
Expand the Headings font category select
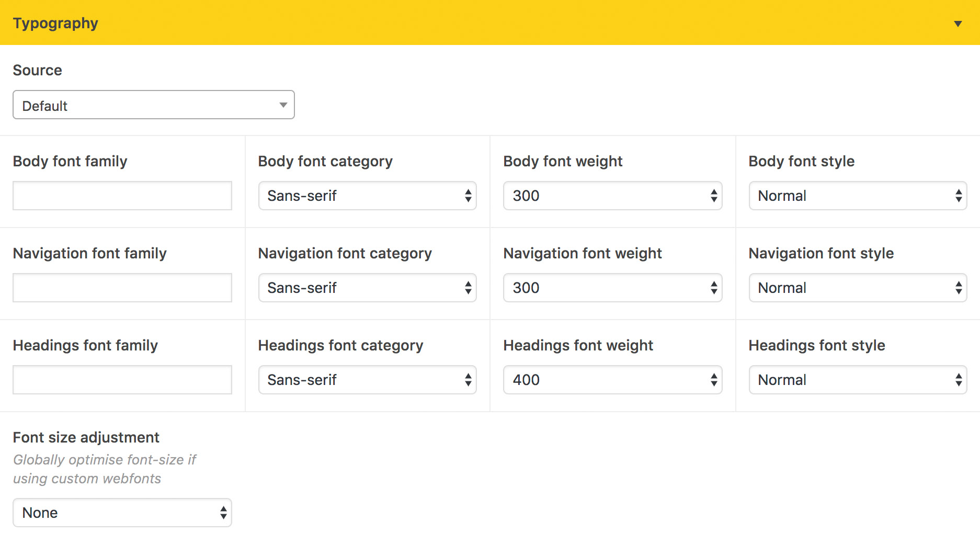(x=367, y=380)
